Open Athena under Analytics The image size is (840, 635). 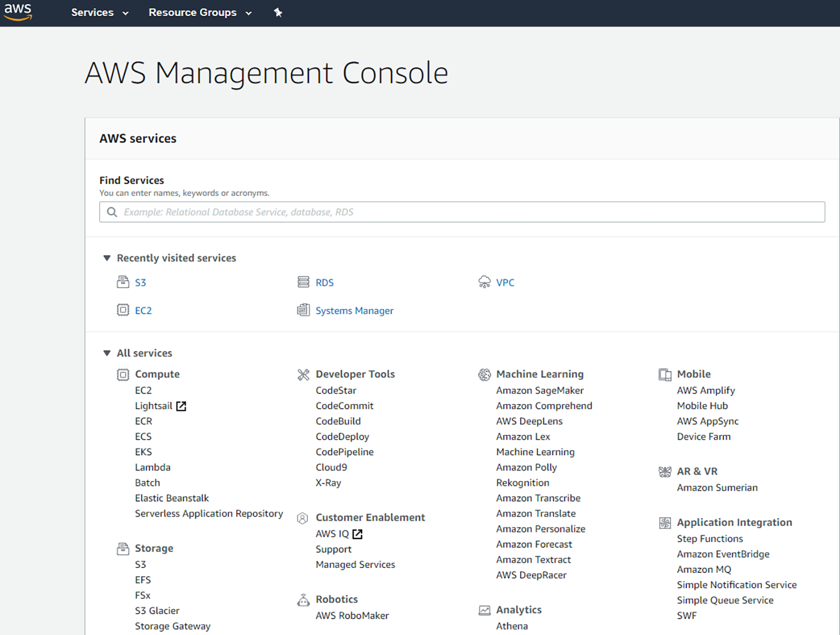coord(512,626)
